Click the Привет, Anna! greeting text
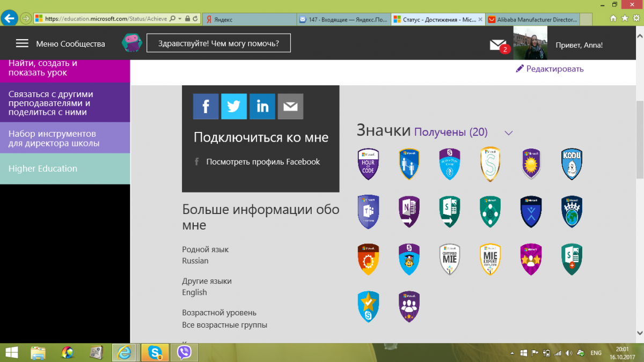Screen dimensions: 644x362 coord(579,45)
